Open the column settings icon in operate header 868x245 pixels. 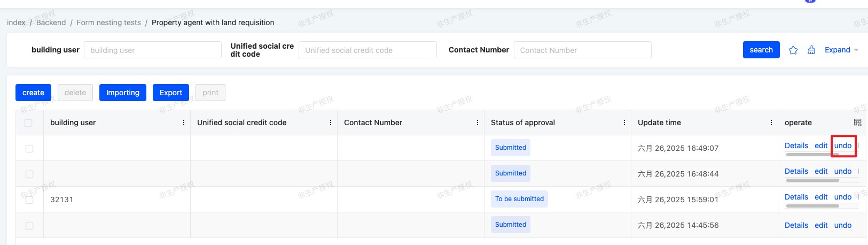coord(857,122)
